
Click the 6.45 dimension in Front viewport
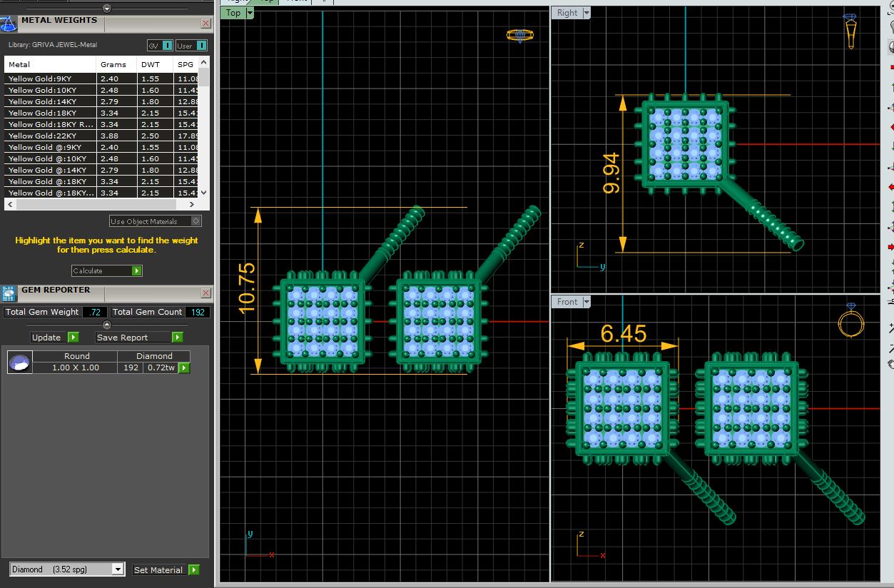[x=624, y=333]
